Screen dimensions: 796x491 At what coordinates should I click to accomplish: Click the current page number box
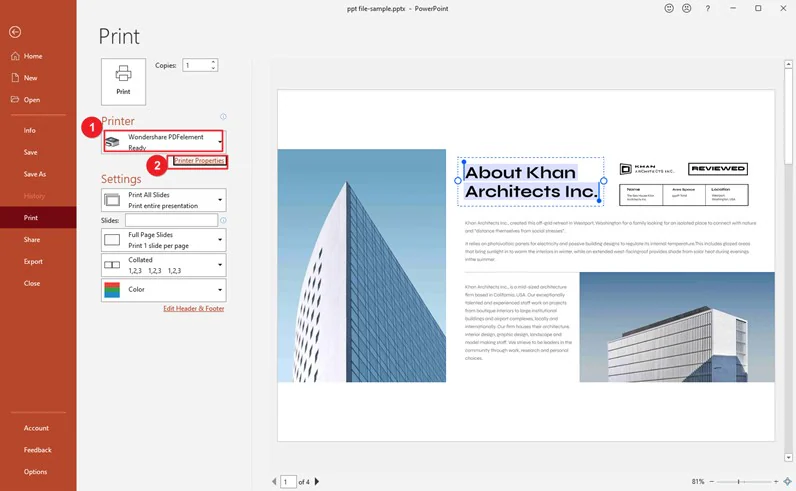pyautogui.click(x=288, y=481)
